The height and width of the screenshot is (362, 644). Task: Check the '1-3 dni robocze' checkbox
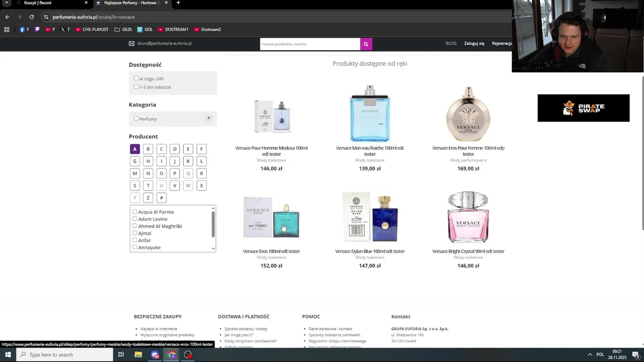(136, 87)
